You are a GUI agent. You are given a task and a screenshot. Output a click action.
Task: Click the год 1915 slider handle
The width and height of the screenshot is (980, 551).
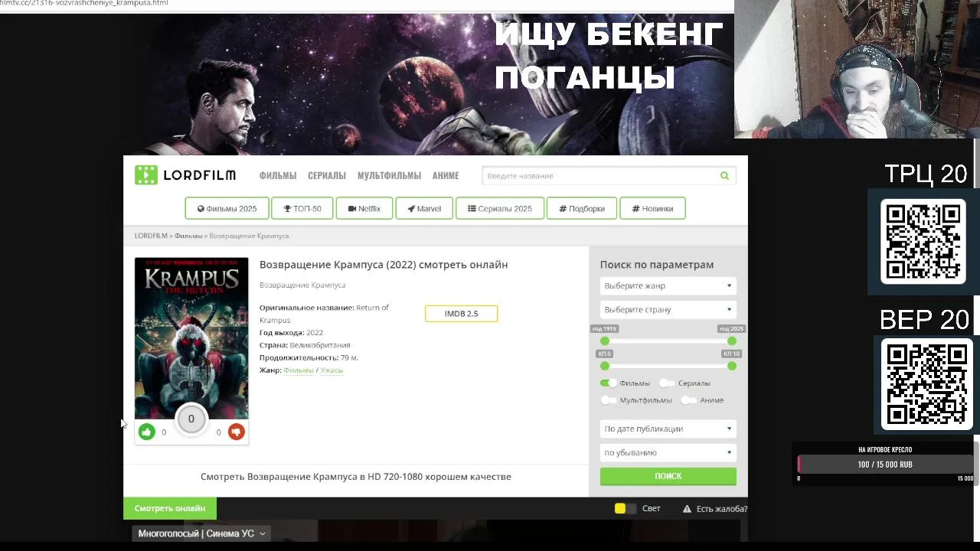[x=605, y=341]
